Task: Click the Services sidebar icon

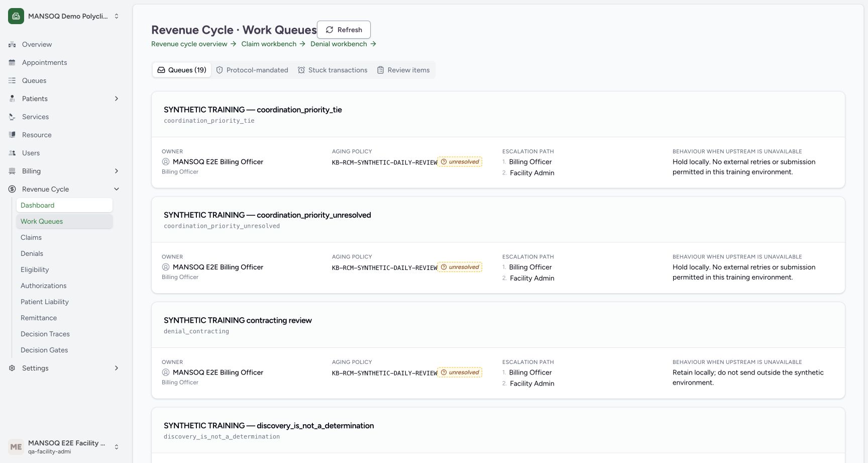Action: 12,117
